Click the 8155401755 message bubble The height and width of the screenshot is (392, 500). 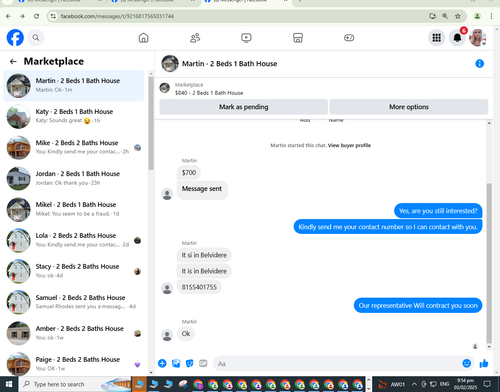tap(199, 287)
